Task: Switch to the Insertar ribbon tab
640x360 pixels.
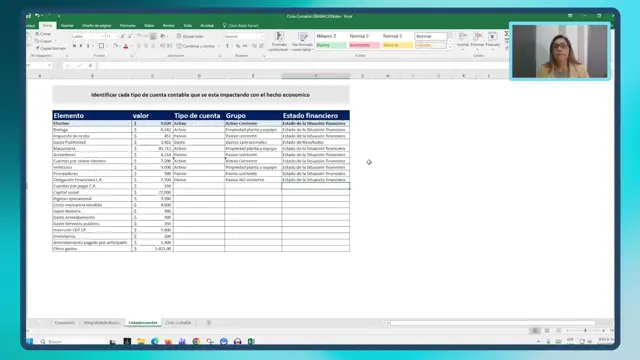Action: tap(67, 25)
